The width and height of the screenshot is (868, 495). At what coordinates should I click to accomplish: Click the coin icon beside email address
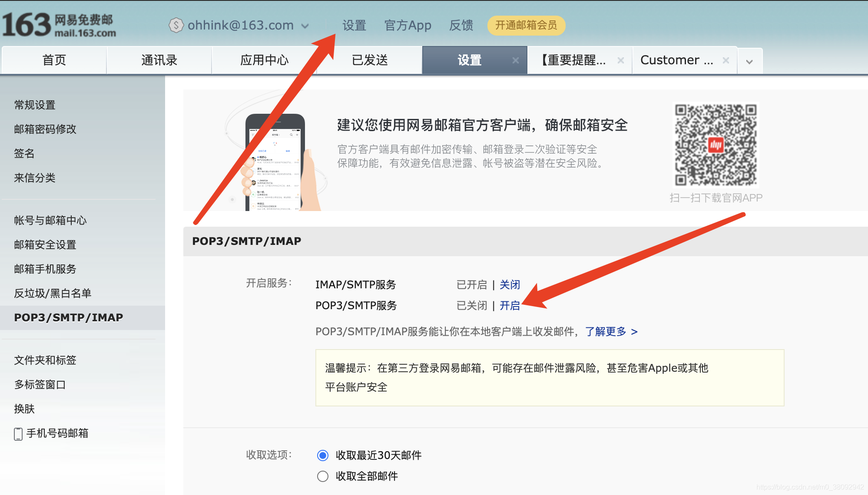(176, 25)
